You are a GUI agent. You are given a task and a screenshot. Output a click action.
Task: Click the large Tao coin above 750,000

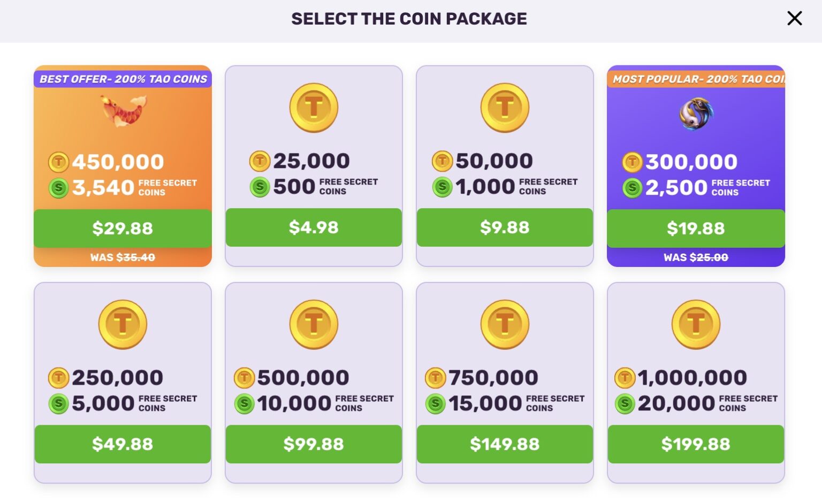(505, 324)
